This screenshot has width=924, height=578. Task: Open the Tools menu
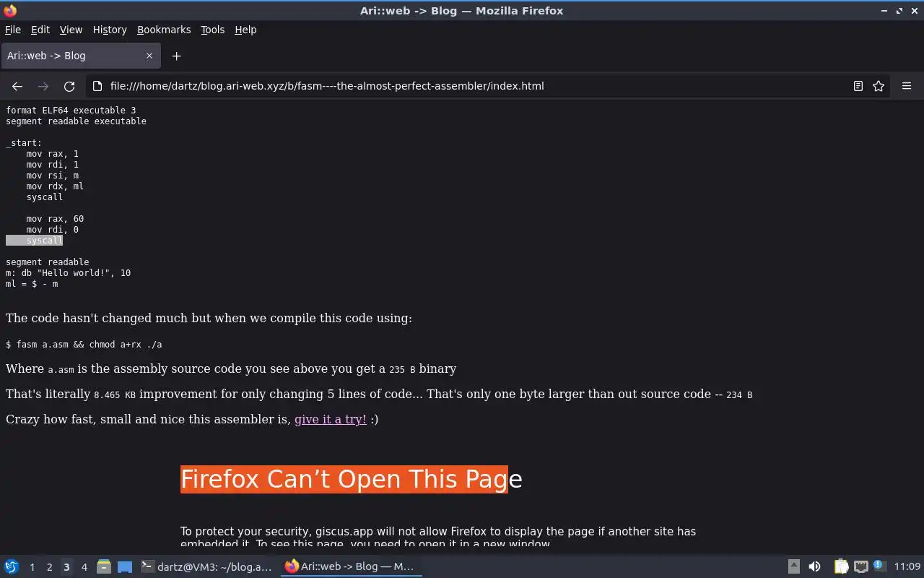(212, 30)
